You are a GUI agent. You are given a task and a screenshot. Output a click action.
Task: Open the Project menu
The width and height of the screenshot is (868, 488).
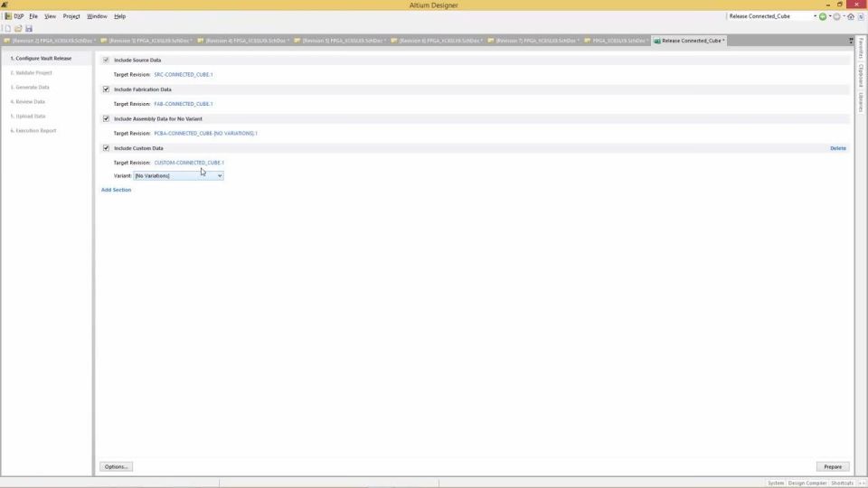(x=71, y=16)
